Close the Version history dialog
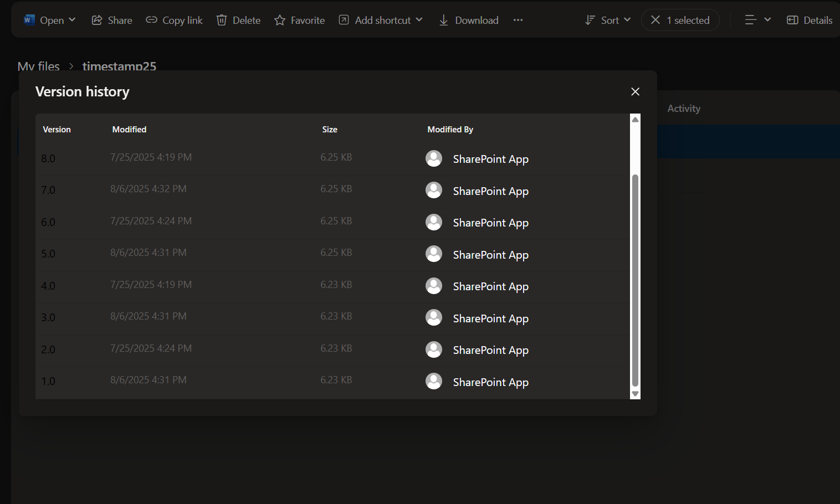Viewport: 840px width, 504px height. (x=636, y=91)
